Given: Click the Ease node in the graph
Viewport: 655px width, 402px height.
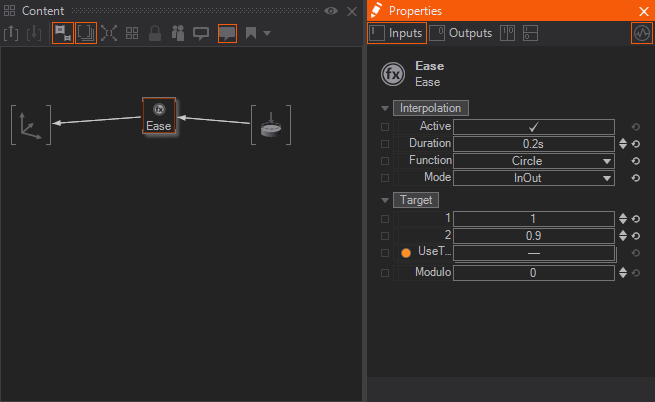Looking at the screenshot, I should [x=159, y=116].
